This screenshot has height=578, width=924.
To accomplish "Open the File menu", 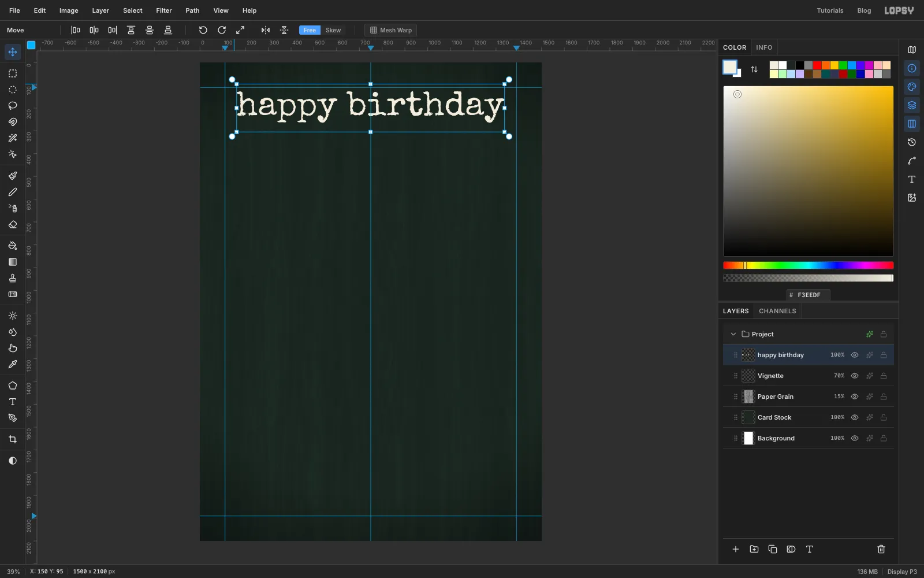I will 14,10.
